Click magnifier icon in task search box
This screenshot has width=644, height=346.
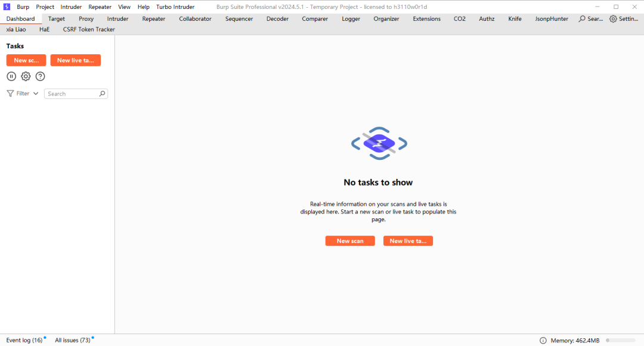tap(103, 94)
